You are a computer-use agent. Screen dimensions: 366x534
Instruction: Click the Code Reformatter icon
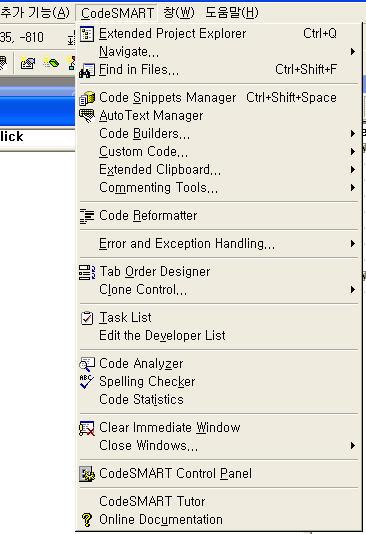pos(87,216)
